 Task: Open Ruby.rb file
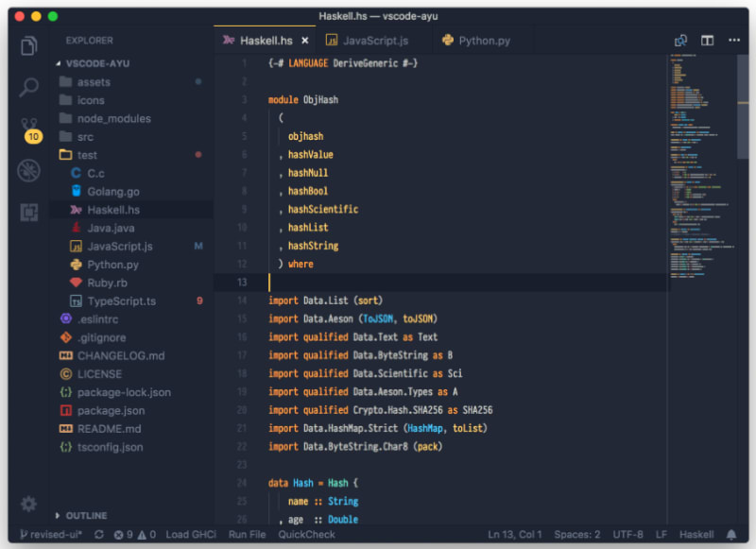(x=131, y=283)
